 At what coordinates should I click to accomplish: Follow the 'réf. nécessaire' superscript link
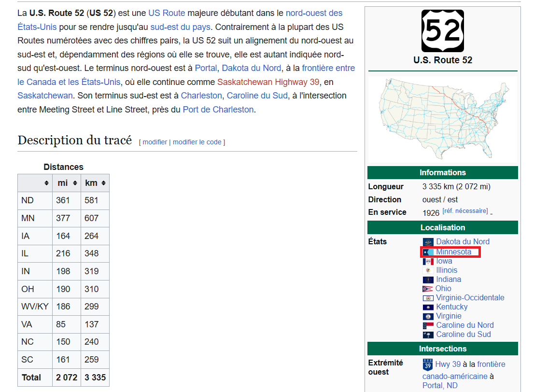pos(465,211)
